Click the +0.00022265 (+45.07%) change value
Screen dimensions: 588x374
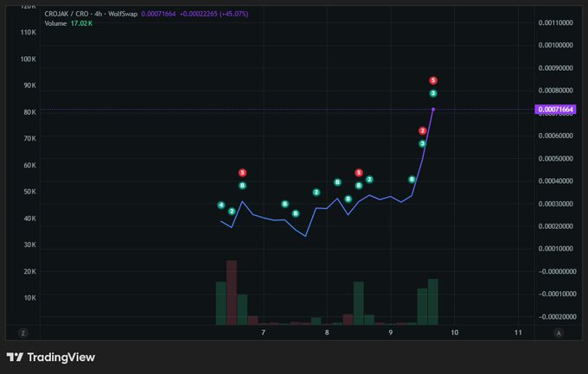click(214, 14)
